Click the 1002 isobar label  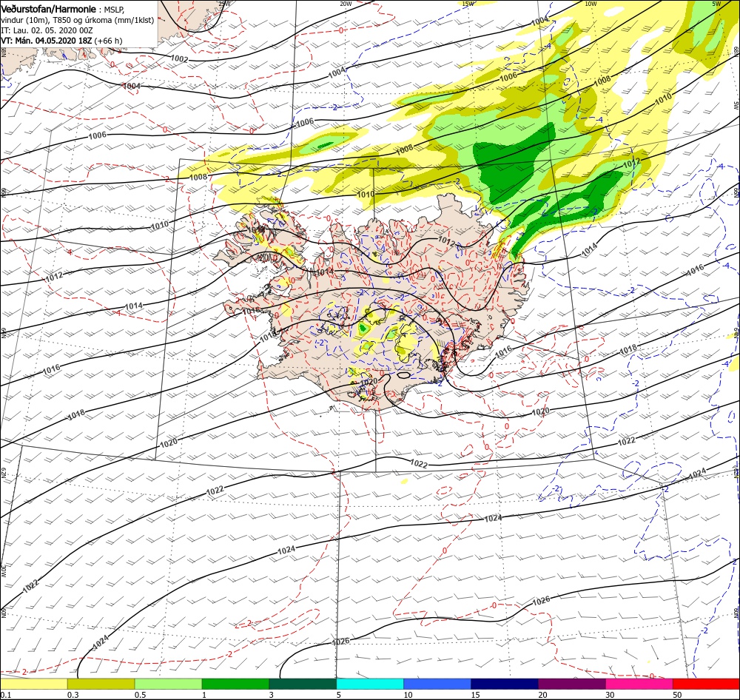pyautogui.click(x=179, y=59)
